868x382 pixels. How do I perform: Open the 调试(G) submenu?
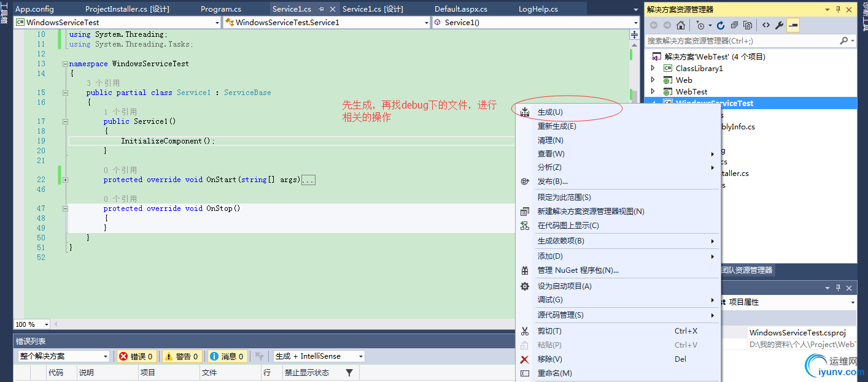click(x=618, y=300)
